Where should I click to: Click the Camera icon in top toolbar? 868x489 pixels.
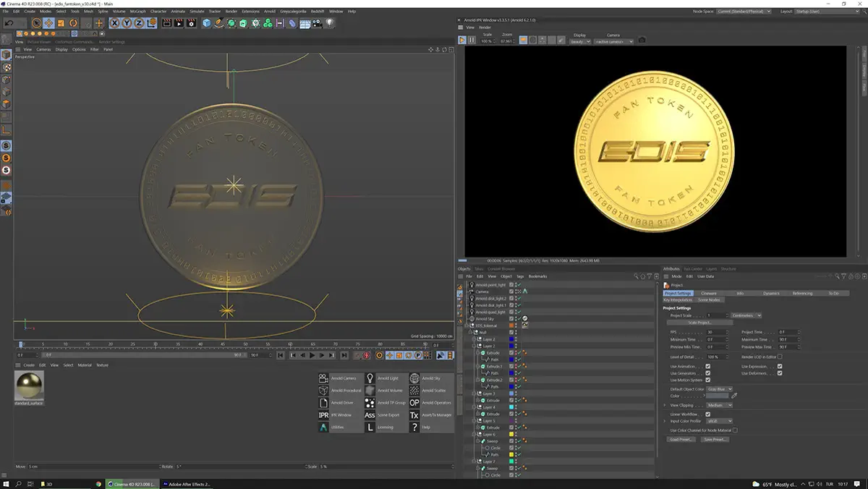pos(318,23)
